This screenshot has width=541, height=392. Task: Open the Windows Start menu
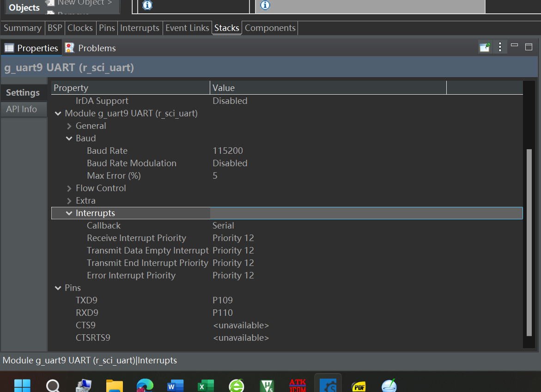(x=23, y=386)
